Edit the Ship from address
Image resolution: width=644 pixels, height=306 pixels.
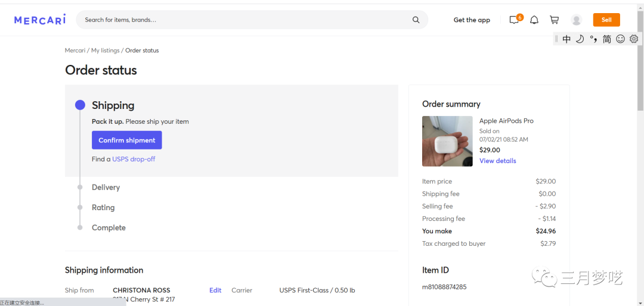tap(215, 291)
